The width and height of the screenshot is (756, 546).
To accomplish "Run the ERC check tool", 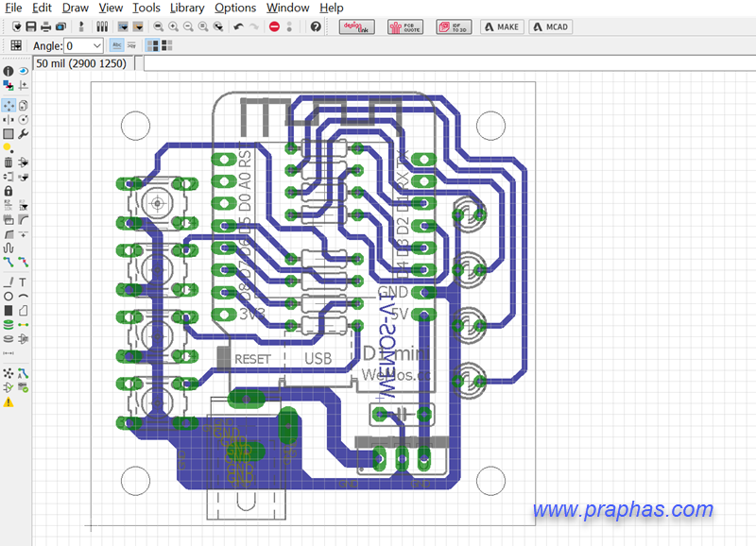I will 9,387.
